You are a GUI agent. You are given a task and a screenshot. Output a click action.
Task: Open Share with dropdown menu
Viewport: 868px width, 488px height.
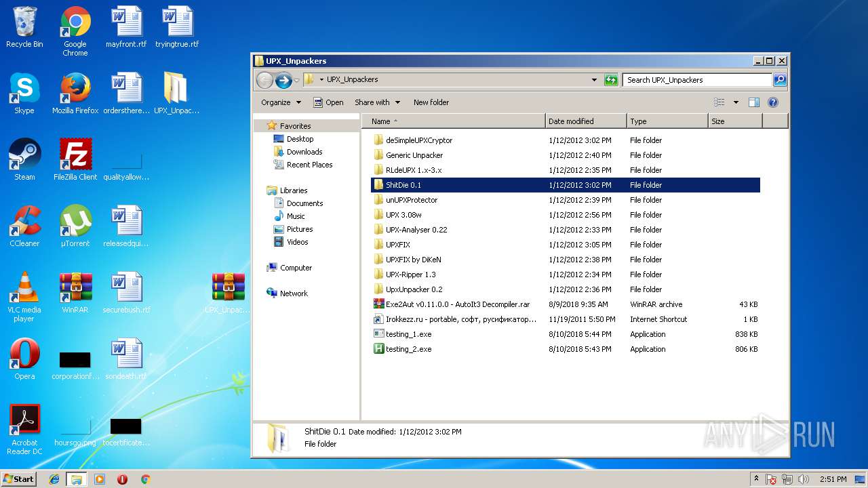click(x=377, y=102)
